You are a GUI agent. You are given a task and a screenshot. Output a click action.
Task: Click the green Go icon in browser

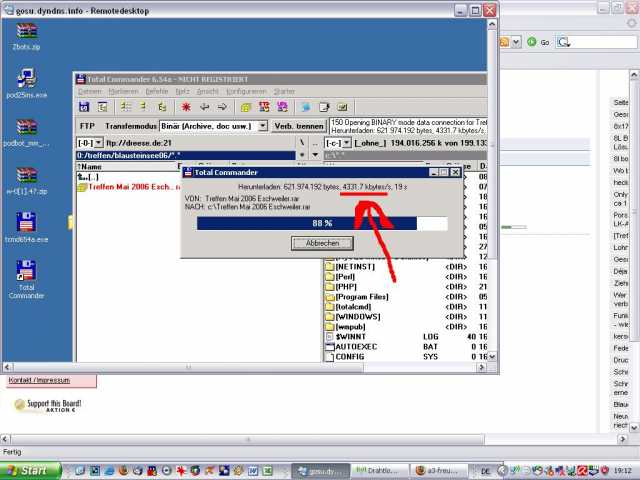click(x=531, y=42)
